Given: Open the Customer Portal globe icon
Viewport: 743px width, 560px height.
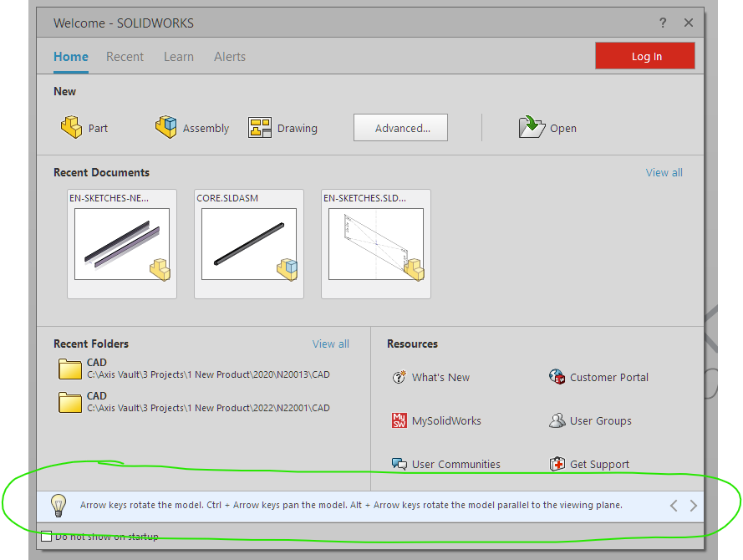Looking at the screenshot, I should [557, 377].
